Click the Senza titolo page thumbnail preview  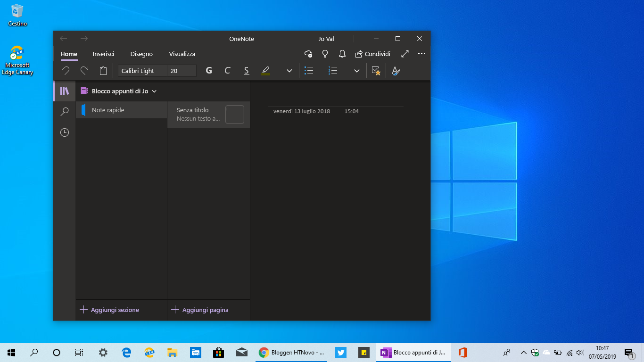point(235,115)
